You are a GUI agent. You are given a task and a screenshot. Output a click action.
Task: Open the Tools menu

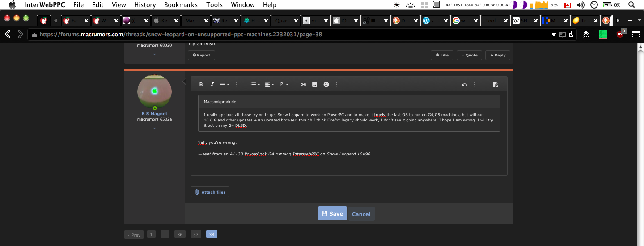(x=214, y=5)
